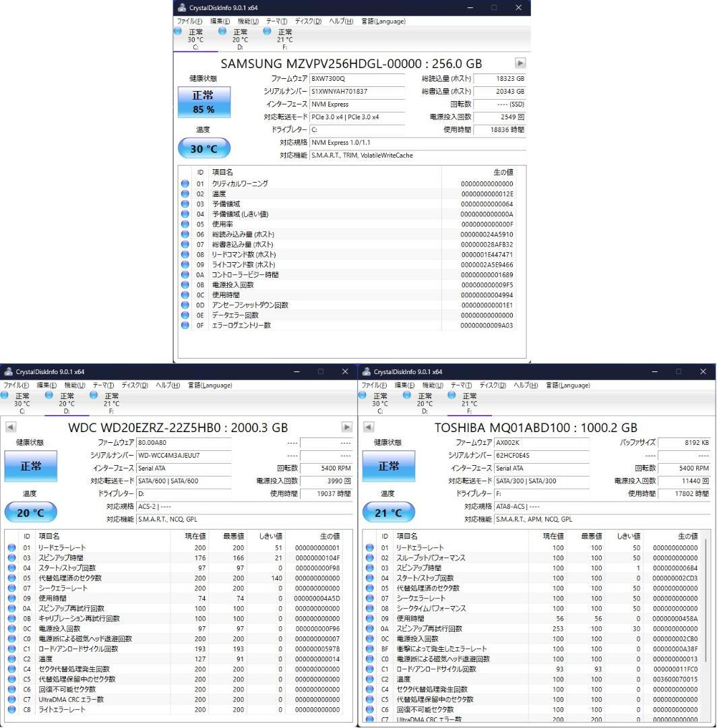Open the ディスク(I) disk selection menu
The image size is (717, 728).
point(303,21)
